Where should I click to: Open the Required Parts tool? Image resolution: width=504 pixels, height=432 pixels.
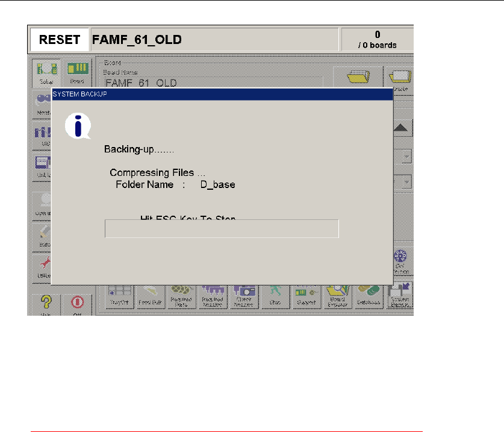pos(181,296)
